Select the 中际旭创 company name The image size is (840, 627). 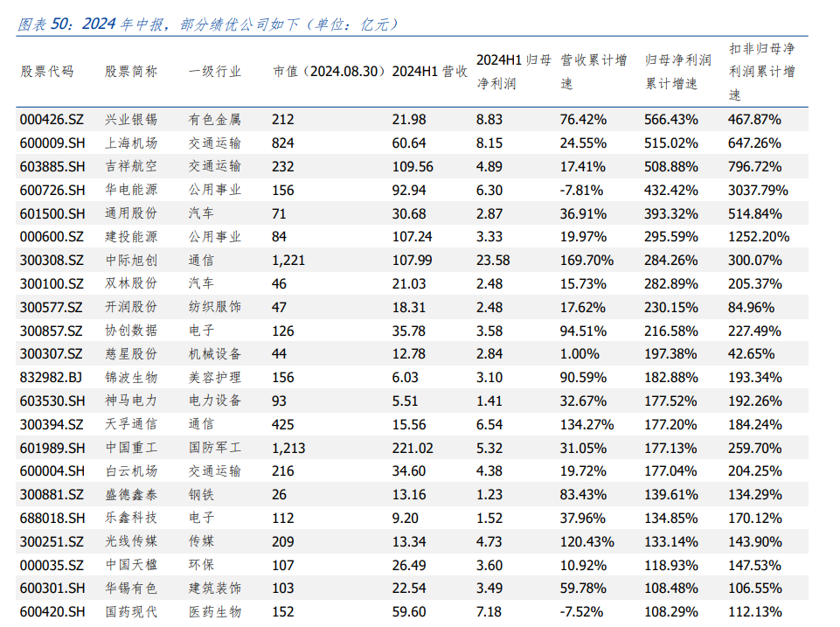(x=131, y=261)
